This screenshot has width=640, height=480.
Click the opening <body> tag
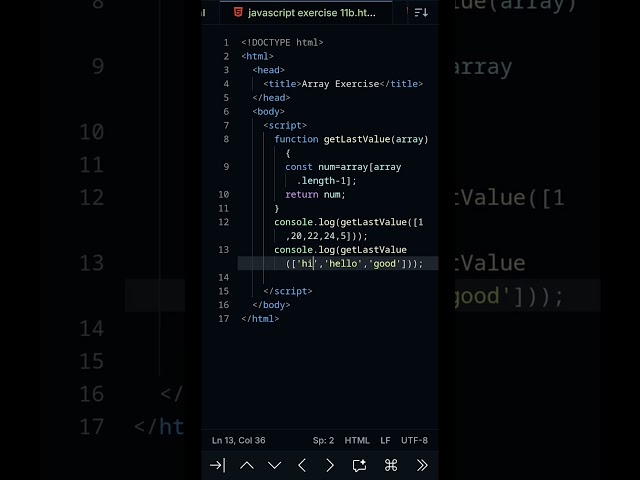(x=268, y=111)
